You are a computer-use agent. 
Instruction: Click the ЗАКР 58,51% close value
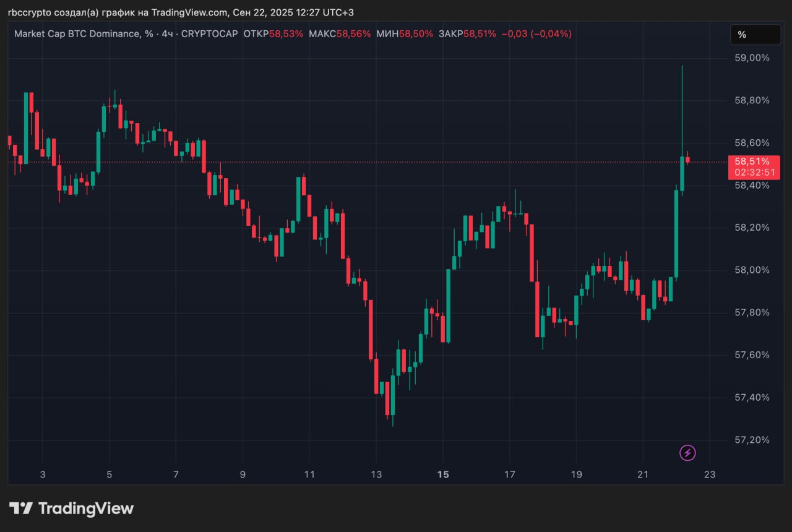pos(467,34)
